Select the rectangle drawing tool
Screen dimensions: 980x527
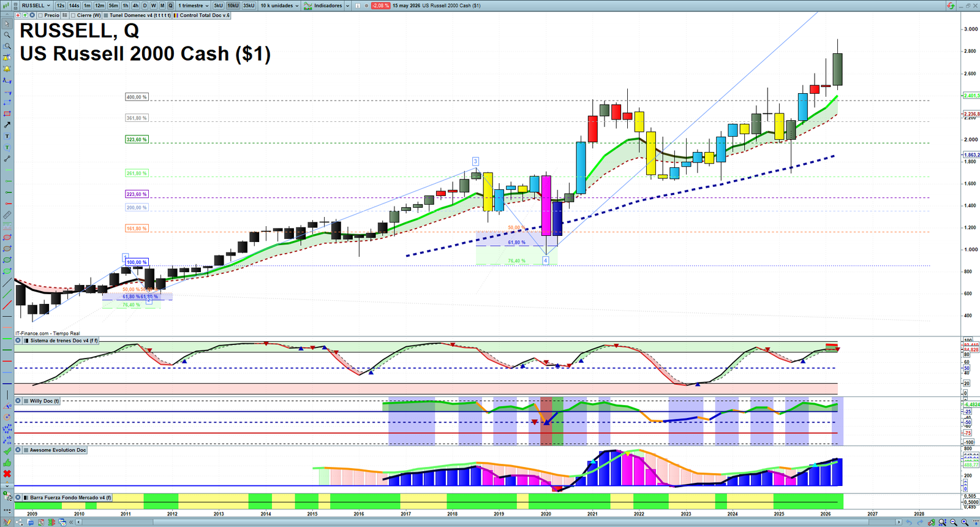tap(7, 114)
